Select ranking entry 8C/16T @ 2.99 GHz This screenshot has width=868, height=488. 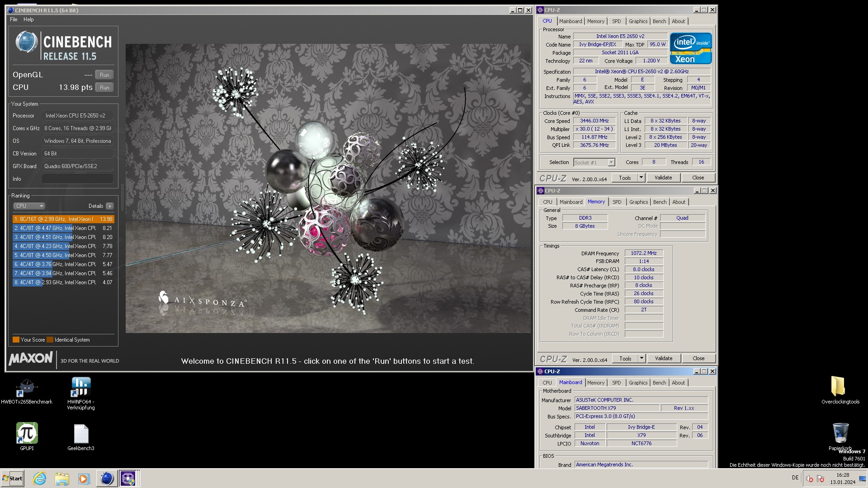[x=63, y=219]
